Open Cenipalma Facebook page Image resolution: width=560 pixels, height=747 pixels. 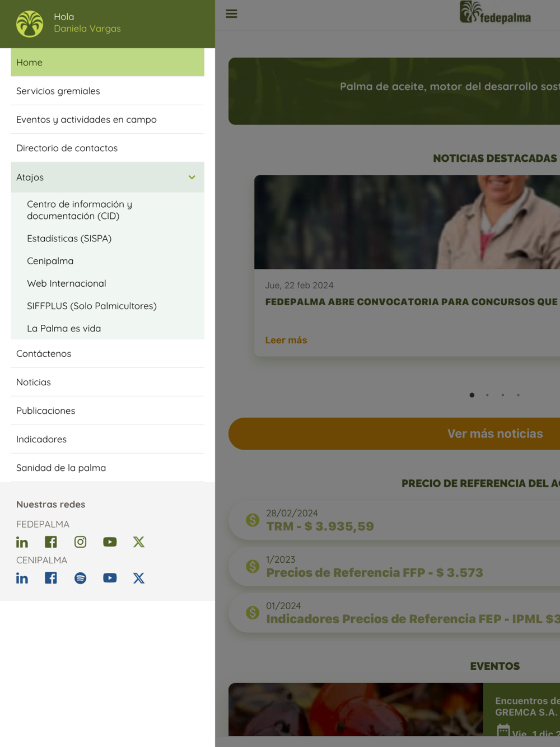coord(51,578)
